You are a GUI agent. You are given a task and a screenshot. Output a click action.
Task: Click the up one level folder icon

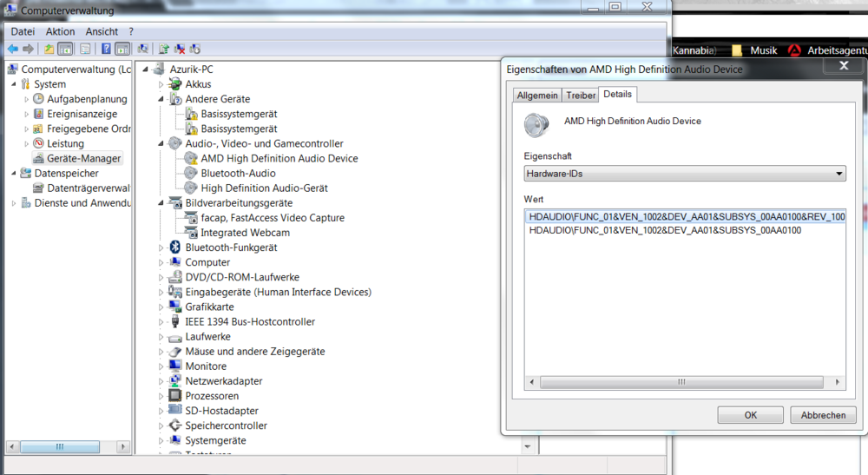coord(49,49)
